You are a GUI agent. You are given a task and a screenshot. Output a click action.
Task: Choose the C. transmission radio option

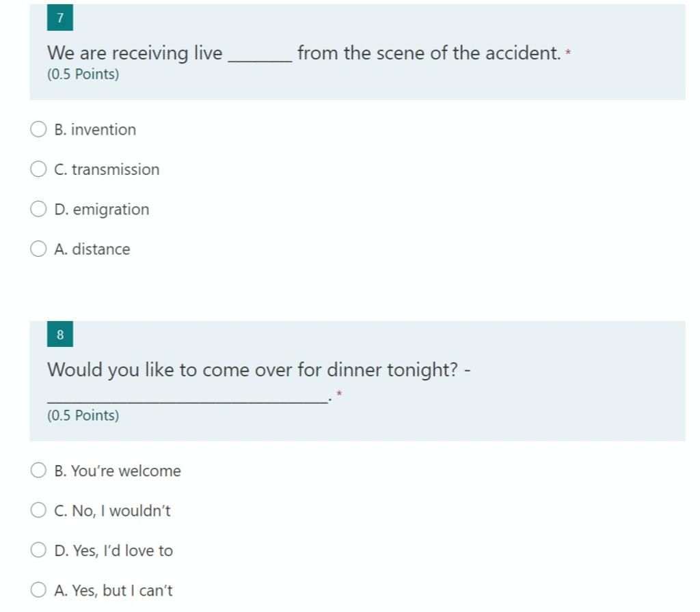pos(38,169)
